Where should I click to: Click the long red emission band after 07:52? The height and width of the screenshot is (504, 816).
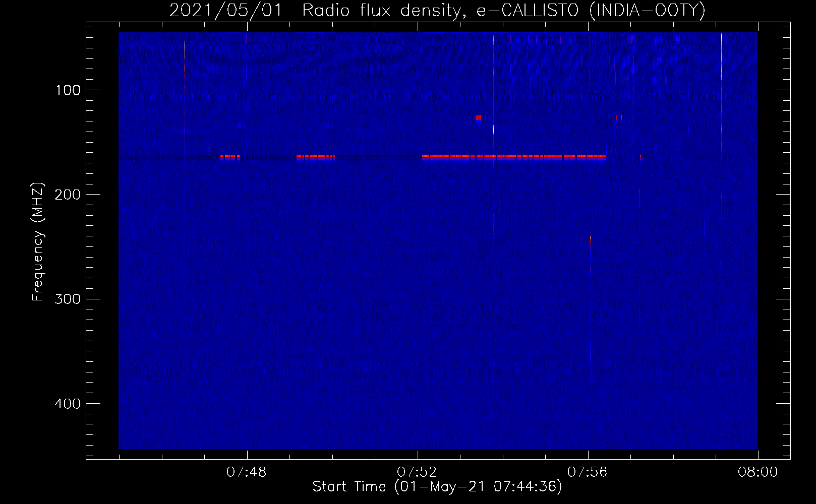point(514,157)
